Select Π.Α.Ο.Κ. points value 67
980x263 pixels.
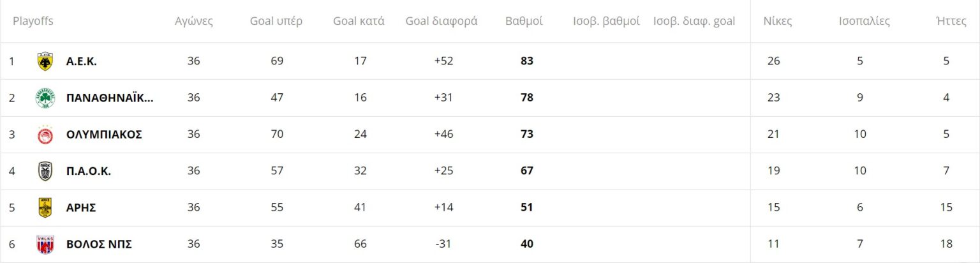(526, 171)
